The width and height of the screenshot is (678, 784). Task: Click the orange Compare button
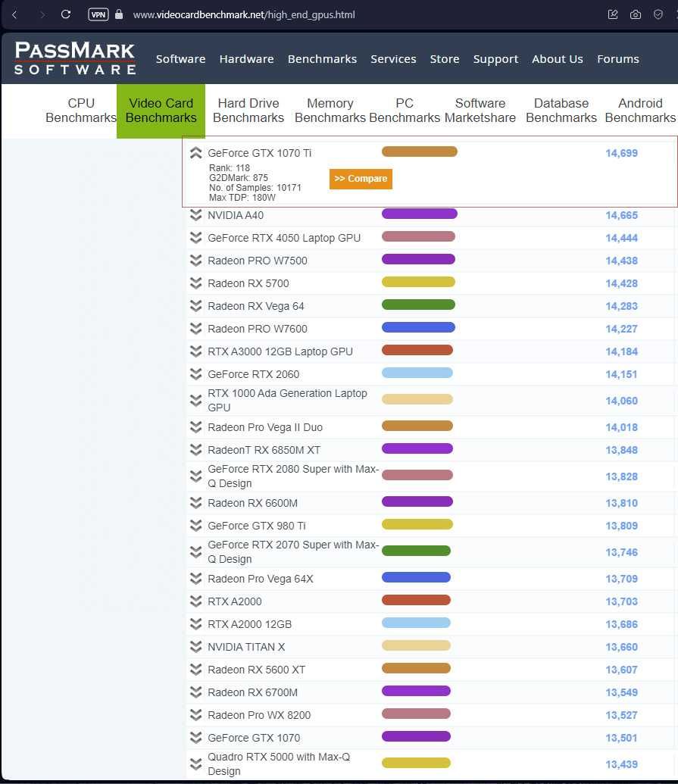pos(361,179)
